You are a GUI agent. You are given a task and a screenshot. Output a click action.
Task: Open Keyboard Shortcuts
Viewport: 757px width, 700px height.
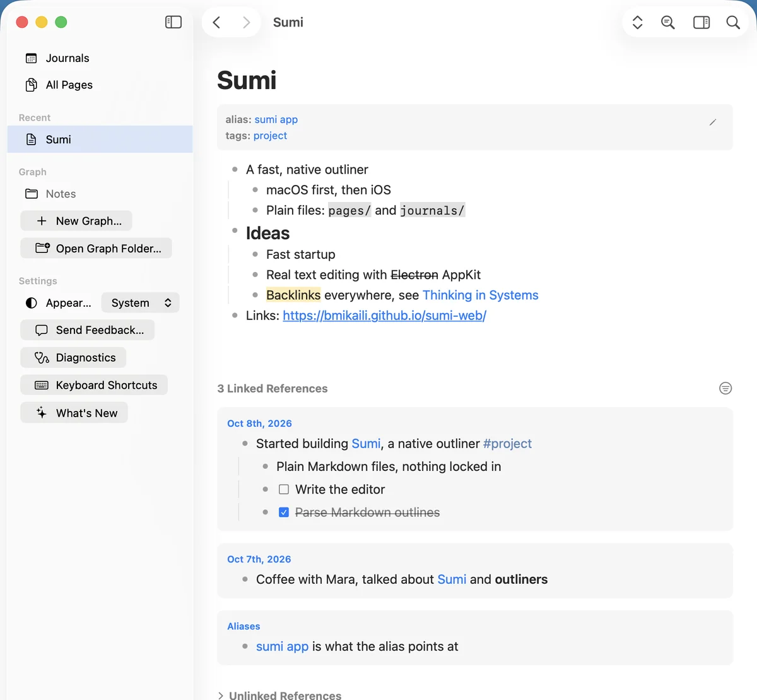point(94,385)
